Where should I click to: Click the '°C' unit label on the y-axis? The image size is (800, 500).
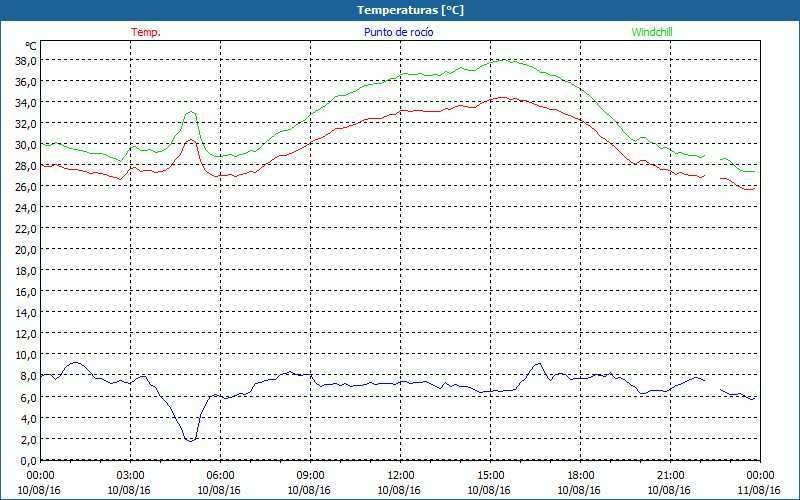coord(31,46)
